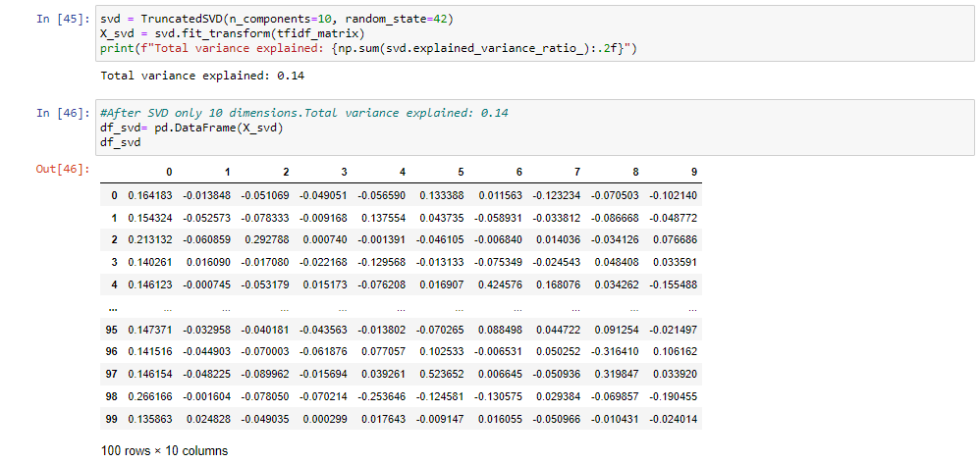Click cell value -0.190455
Viewport: 980px width, 463px height.
tap(673, 397)
